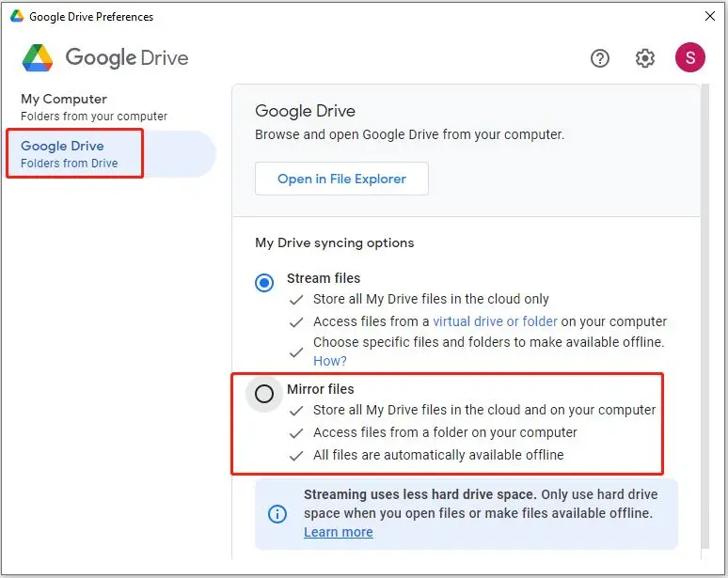Open the settings gear icon
This screenshot has height=578, width=728.
coord(645,58)
